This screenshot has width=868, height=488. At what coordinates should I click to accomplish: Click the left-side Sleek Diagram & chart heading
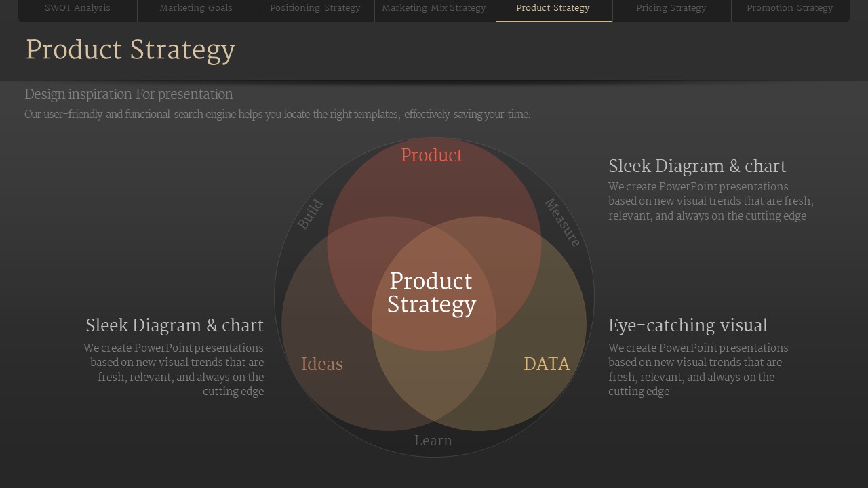click(x=174, y=325)
